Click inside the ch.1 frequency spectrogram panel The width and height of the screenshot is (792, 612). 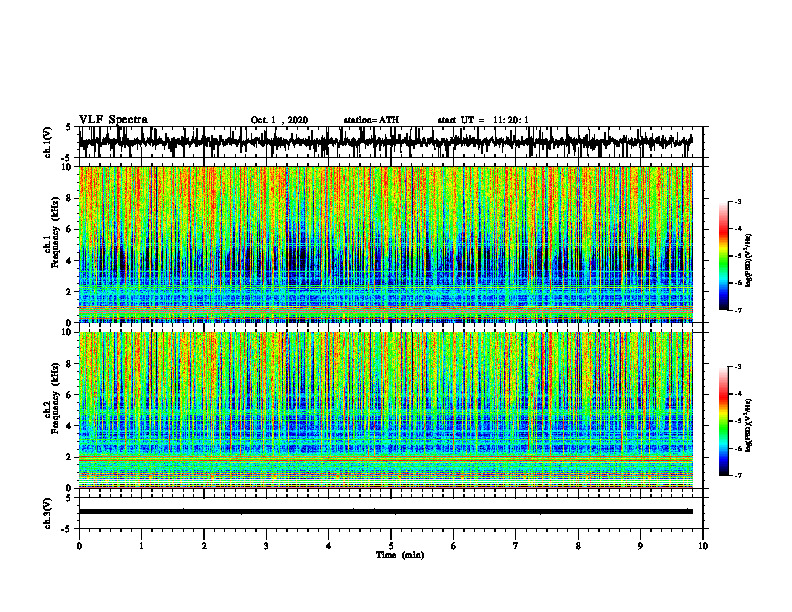coord(390,244)
